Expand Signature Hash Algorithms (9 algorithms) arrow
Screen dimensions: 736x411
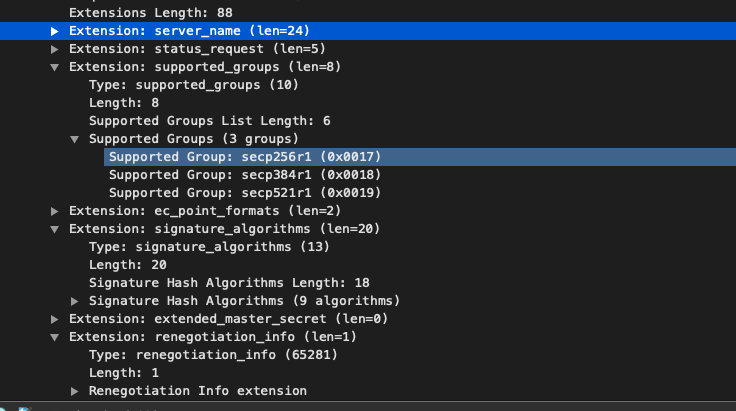[74, 301]
